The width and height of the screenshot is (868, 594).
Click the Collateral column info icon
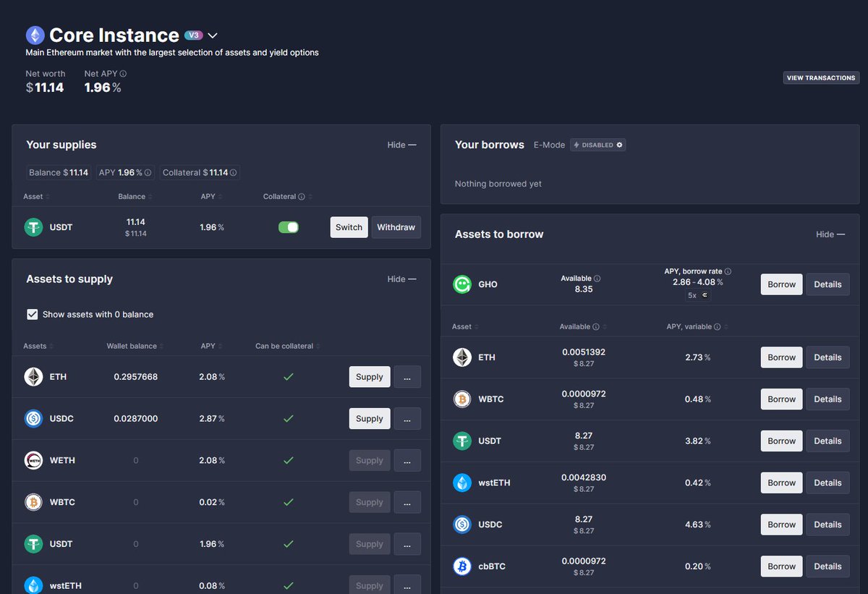302,197
